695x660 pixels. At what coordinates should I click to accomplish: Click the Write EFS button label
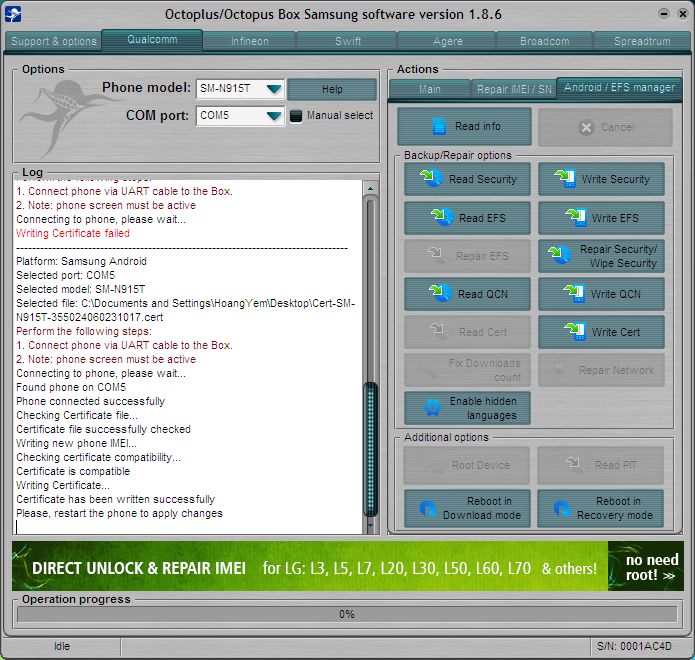pos(615,218)
